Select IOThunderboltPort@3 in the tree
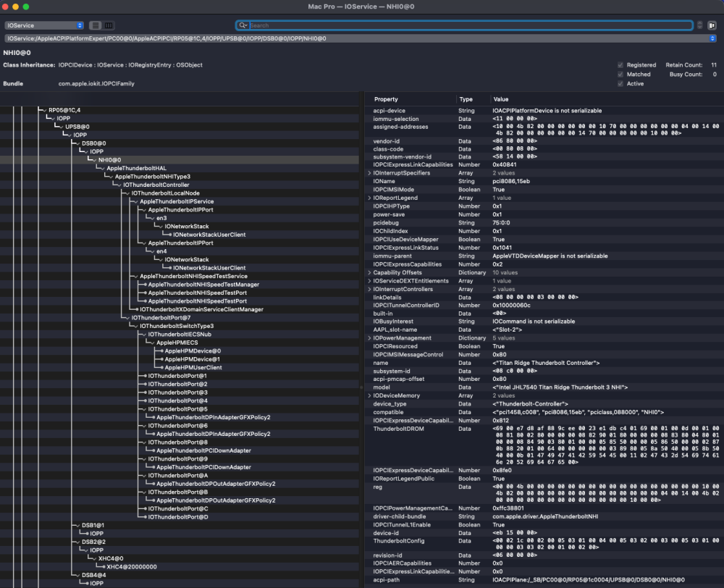This screenshot has width=724, height=588. (178, 392)
